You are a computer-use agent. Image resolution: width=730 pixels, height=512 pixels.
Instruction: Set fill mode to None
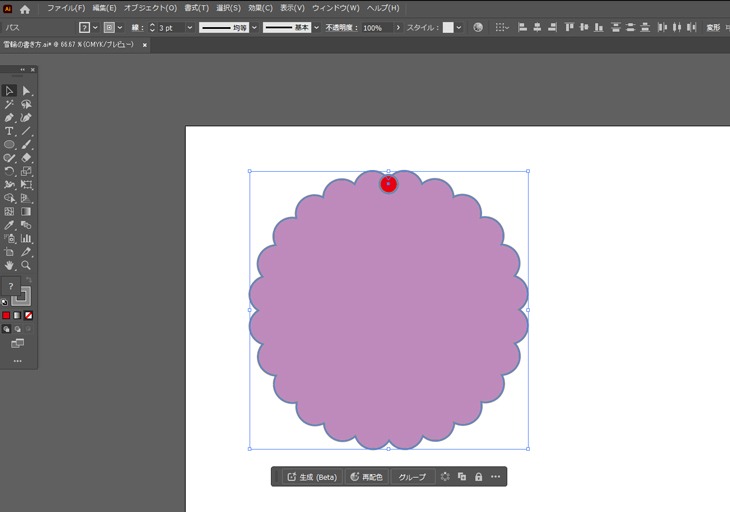pyautogui.click(x=28, y=315)
